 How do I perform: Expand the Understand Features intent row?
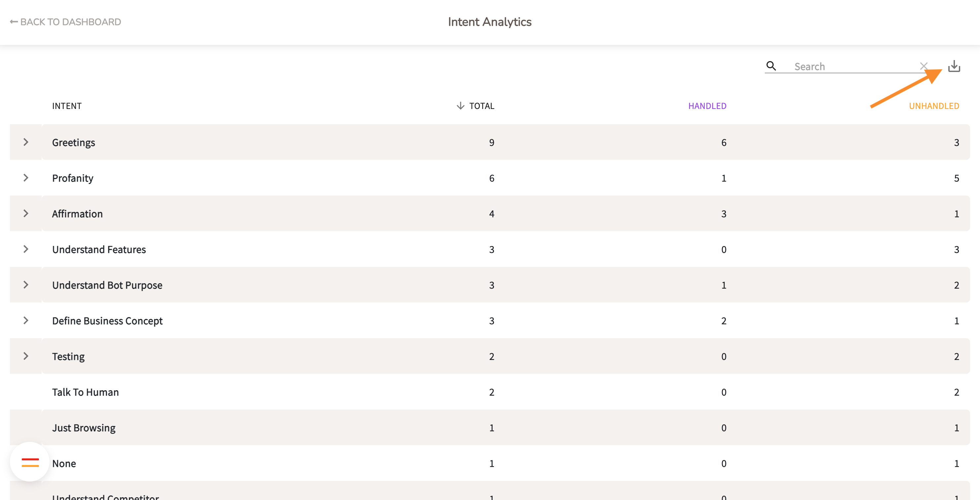coord(26,249)
